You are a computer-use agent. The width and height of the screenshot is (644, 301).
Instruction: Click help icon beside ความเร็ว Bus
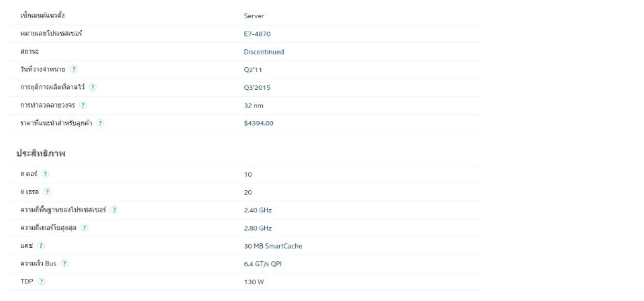[64, 263]
